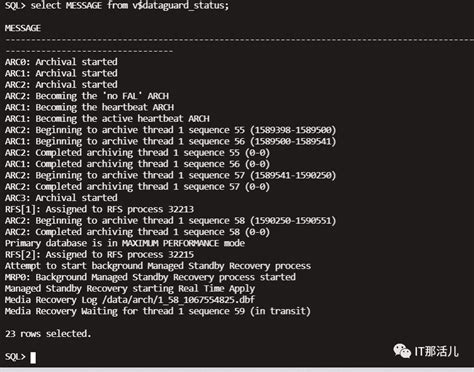474x372 pixels.
Task: Click the SQL select MESSAGE command line
Action: click(x=117, y=6)
